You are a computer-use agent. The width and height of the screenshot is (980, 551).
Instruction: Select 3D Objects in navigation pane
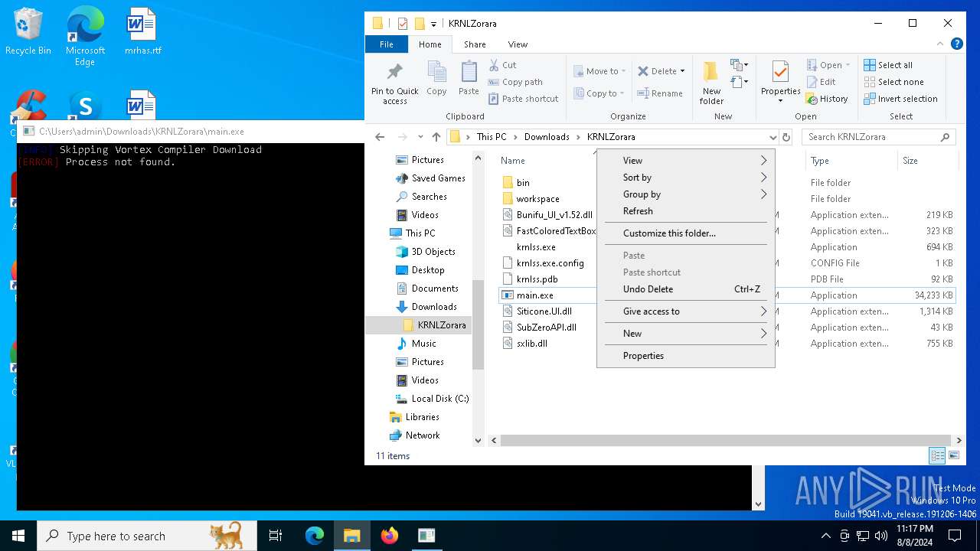point(426,252)
